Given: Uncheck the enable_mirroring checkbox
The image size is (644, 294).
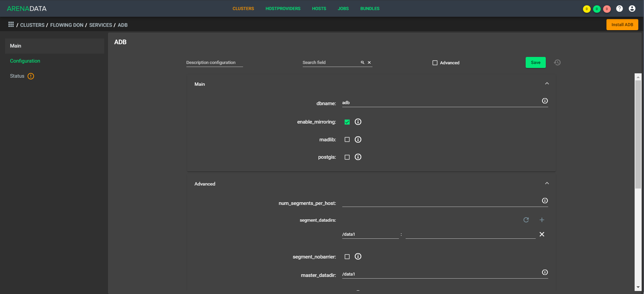Looking at the screenshot, I should 347,122.
